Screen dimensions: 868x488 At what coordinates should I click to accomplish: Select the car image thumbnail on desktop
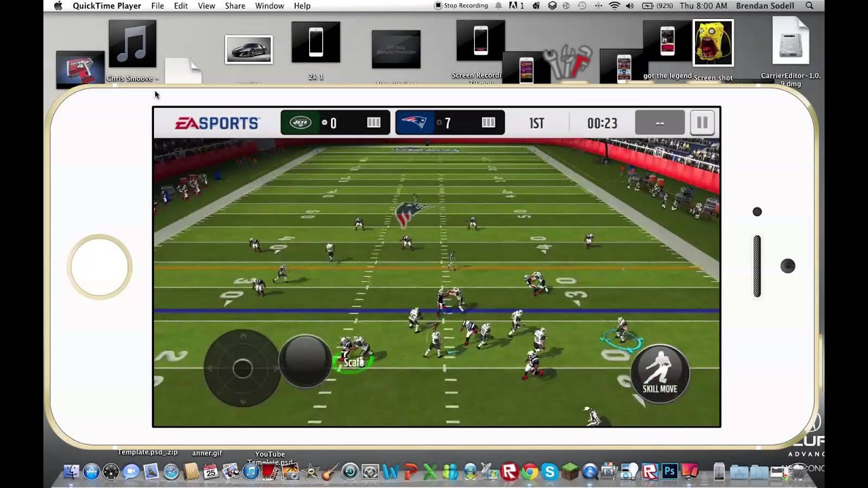[x=249, y=49]
